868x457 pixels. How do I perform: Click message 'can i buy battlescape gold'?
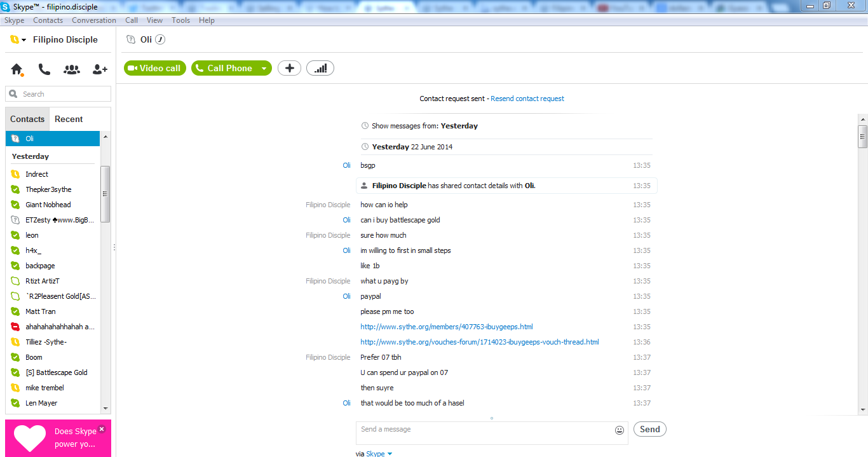pyautogui.click(x=400, y=220)
